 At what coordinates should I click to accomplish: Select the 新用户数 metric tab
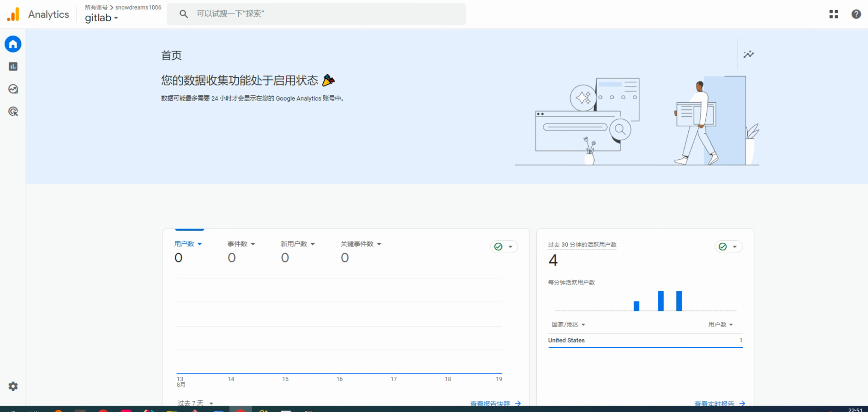(x=297, y=244)
